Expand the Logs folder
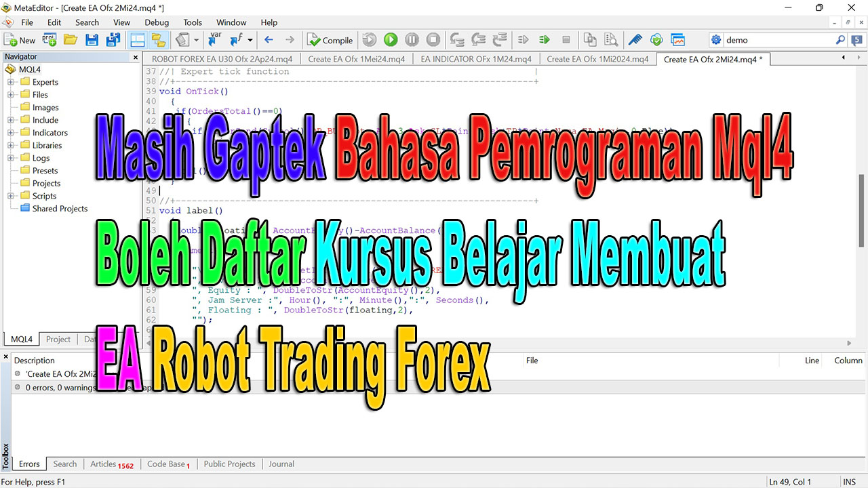Screen dimensions: 868x488 point(11,158)
